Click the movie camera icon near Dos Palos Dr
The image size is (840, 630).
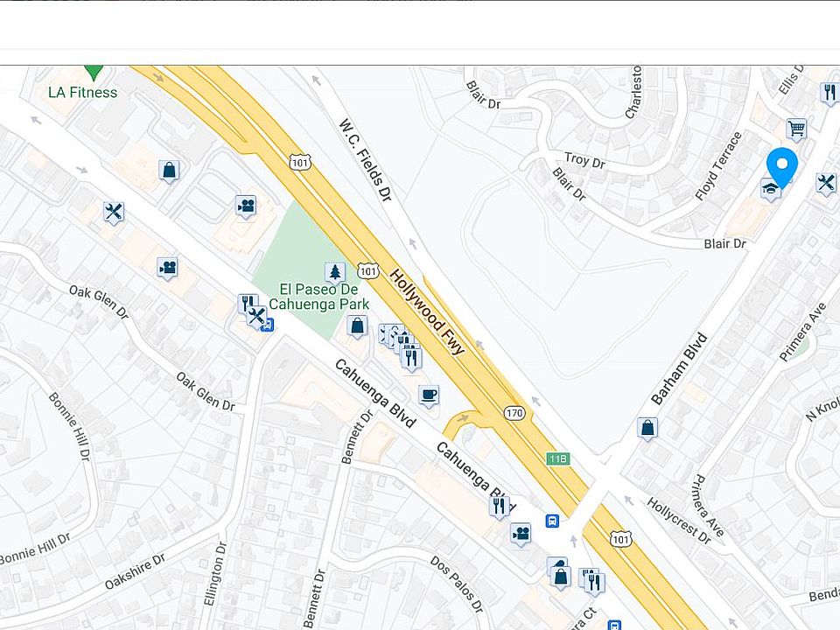pyautogui.click(x=520, y=534)
